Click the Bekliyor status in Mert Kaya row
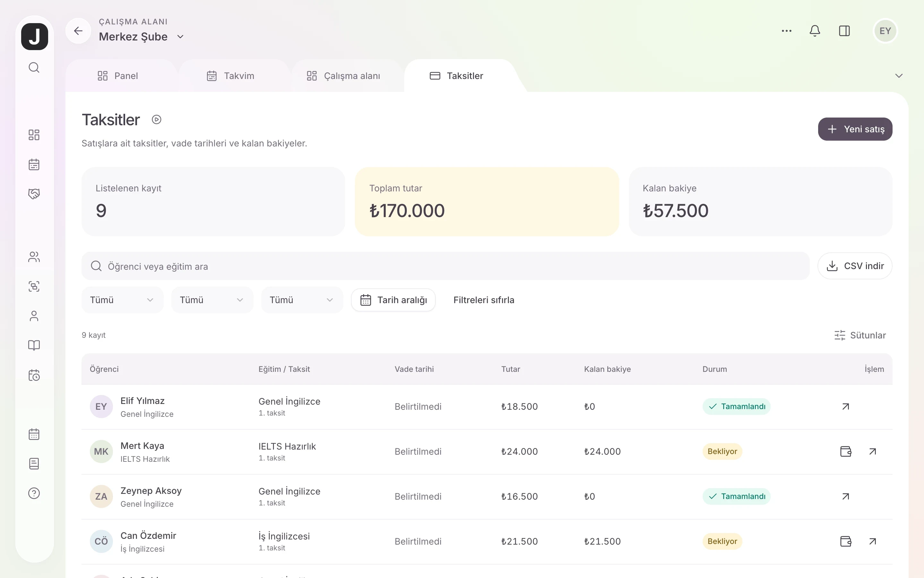The width and height of the screenshot is (924, 578). [x=722, y=451]
